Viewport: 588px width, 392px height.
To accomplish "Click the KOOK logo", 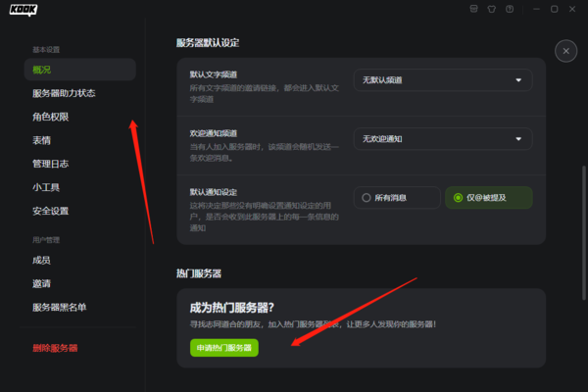I will tap(24, 10).
